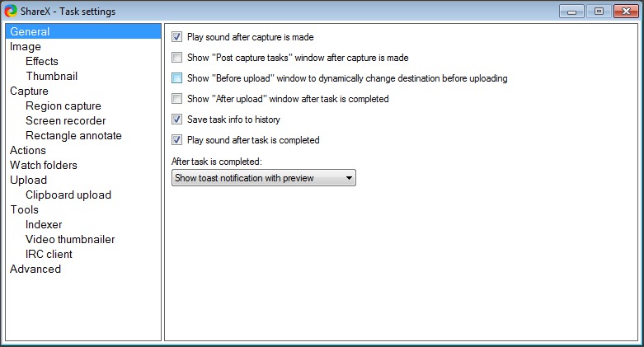
Task: Select Video thumbnailer under Tools
Action: (70, 240)
